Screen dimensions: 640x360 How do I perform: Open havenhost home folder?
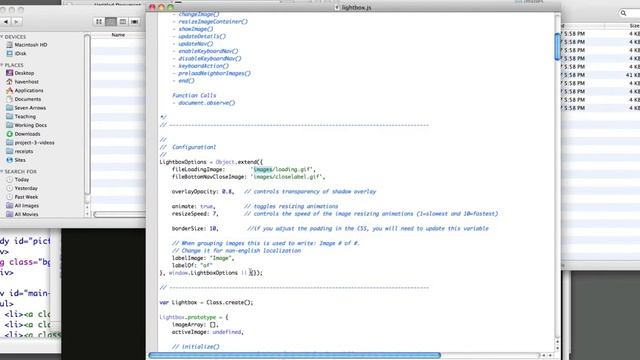pos(22,82)
